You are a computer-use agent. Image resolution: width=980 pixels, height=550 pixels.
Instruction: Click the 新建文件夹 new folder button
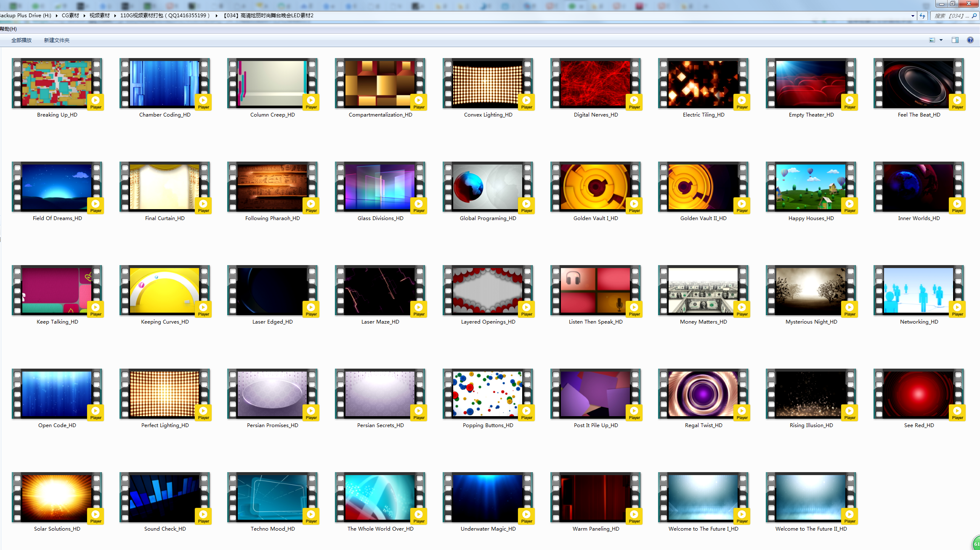pyautogui.click(x=57, y=40)
